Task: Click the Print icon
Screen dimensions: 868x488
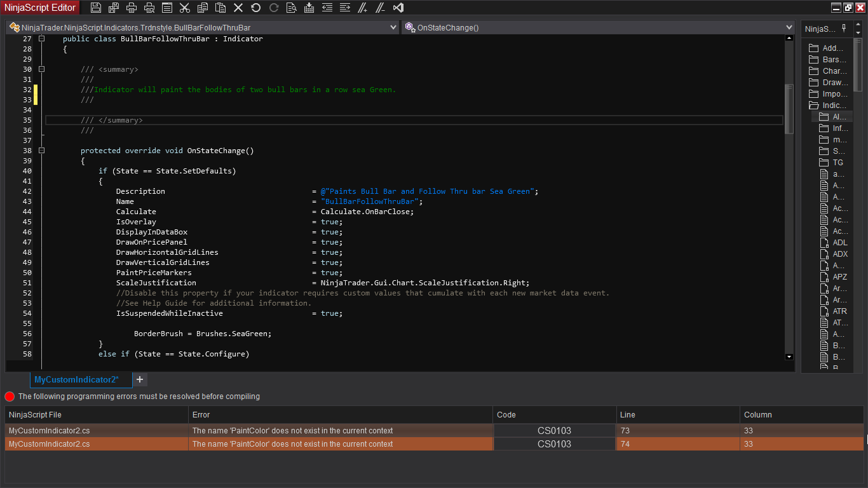Action: click(132, 8)
